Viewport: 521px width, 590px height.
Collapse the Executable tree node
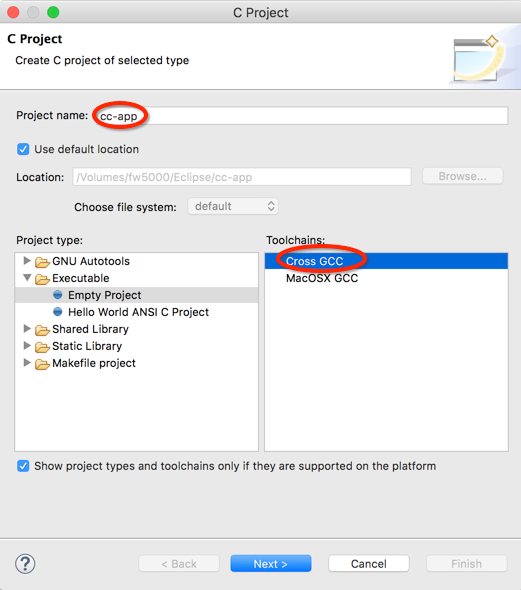[27, 278]
